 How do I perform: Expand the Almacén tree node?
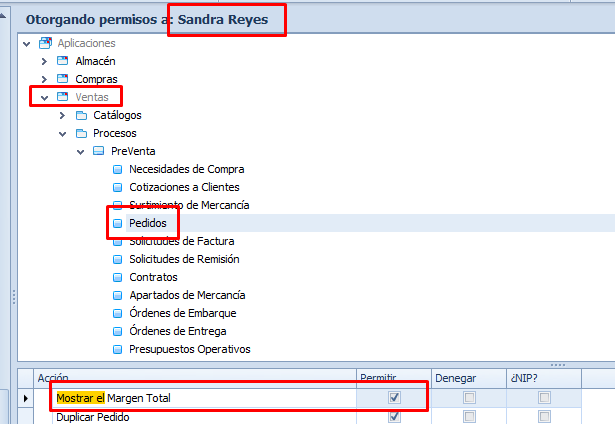[44, 61]
